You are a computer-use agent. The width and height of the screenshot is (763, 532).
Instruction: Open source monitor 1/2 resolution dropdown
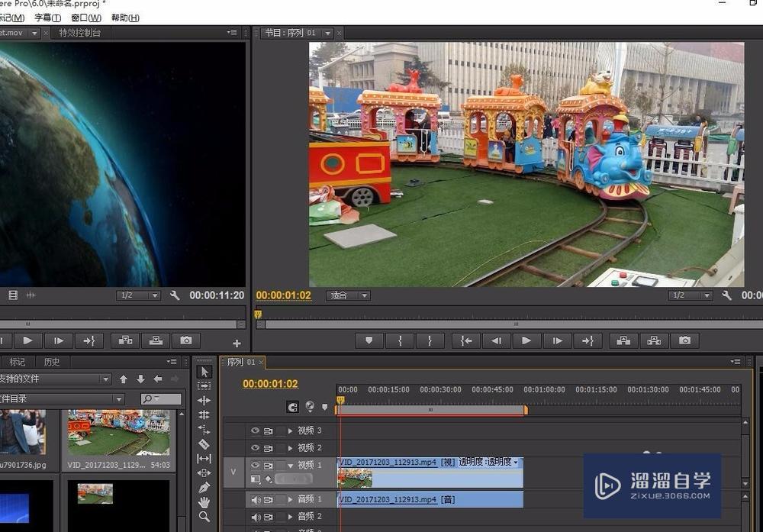[x=138, y=295]
